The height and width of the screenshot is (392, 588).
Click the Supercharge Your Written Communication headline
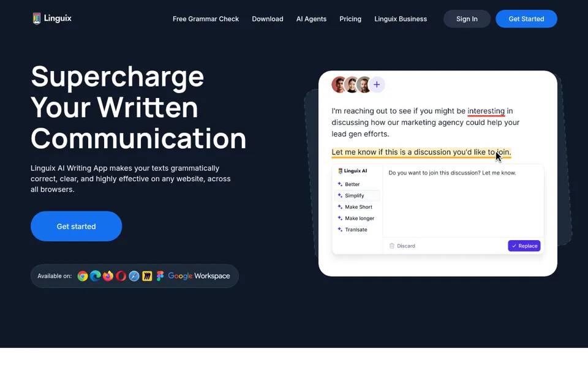click(x=138, y=107)
